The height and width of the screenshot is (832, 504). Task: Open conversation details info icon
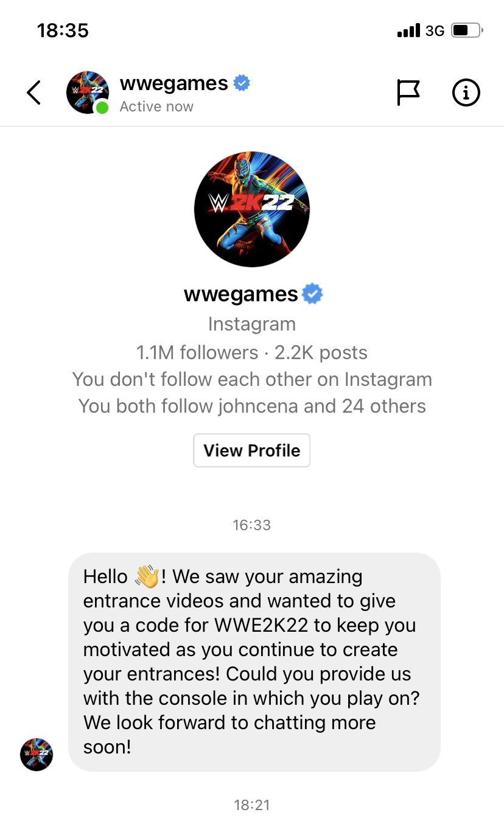[466, 93]
